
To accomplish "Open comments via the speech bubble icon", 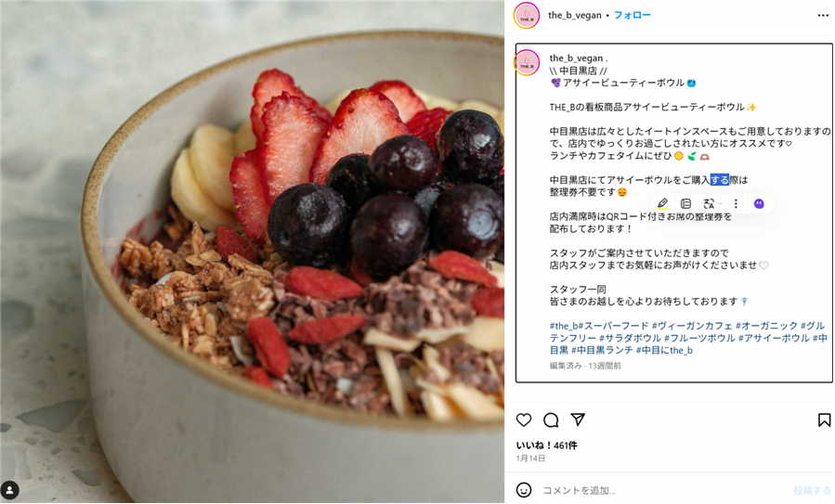I will click(551, 420).
